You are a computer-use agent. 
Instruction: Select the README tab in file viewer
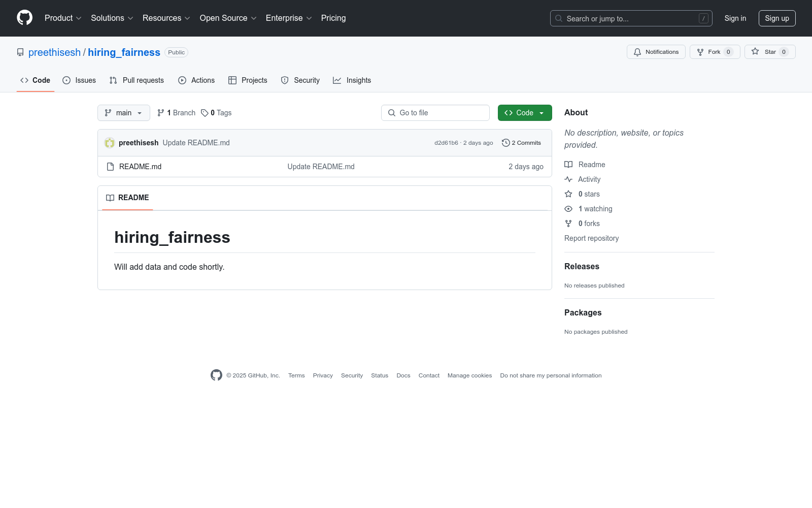(127, 198)
